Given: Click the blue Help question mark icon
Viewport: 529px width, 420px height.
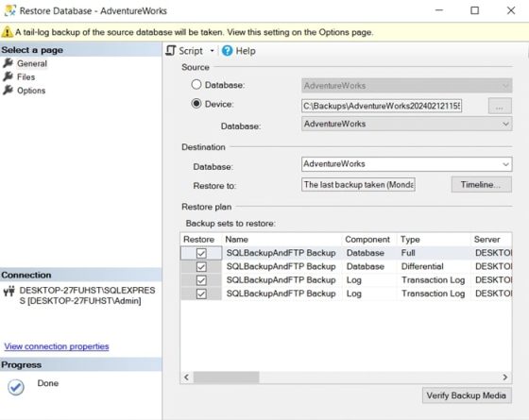Looking at the screenshot, I should [x=227, y=51].
